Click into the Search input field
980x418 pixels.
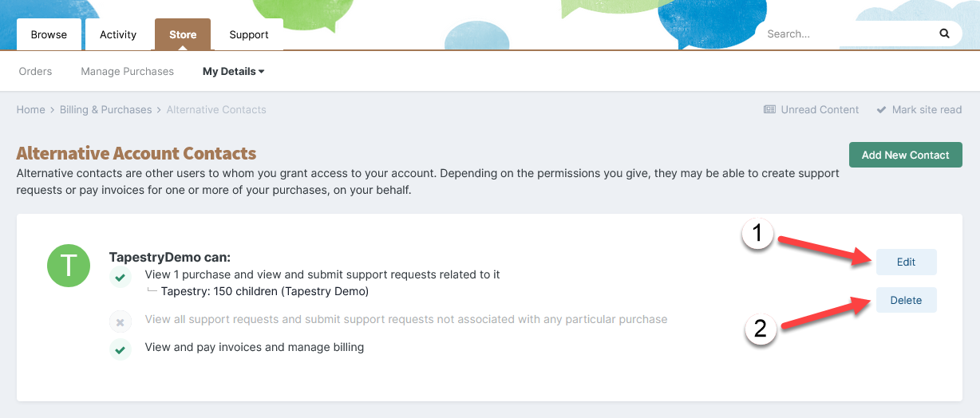[x=846, y=34]
